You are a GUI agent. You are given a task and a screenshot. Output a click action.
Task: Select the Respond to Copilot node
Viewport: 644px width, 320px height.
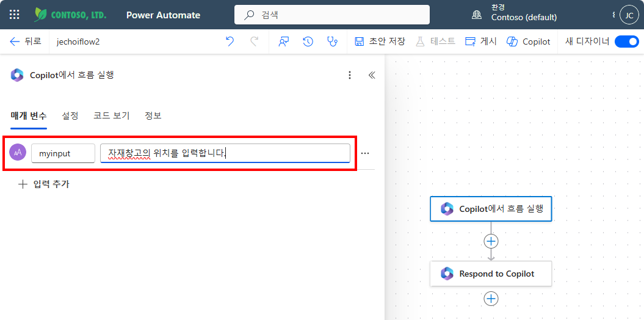point(491,274)
